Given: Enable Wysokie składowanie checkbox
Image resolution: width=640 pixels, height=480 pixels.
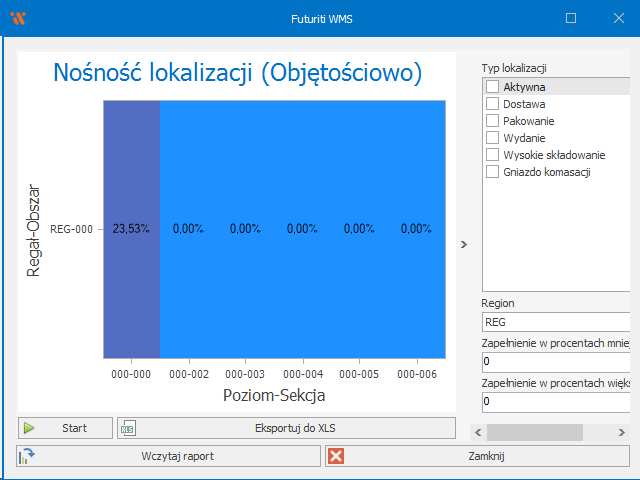Looking at the screenshot, I should (492, 155).
